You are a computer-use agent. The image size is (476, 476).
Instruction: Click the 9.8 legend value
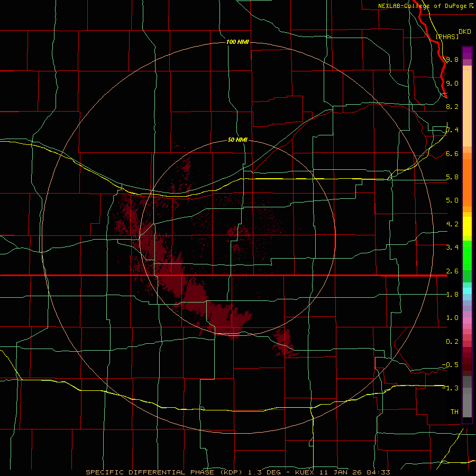click(452, 59)
